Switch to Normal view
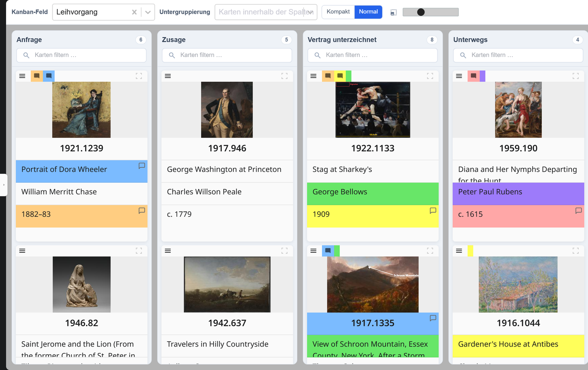588x370 pixels. pos(368,12)
